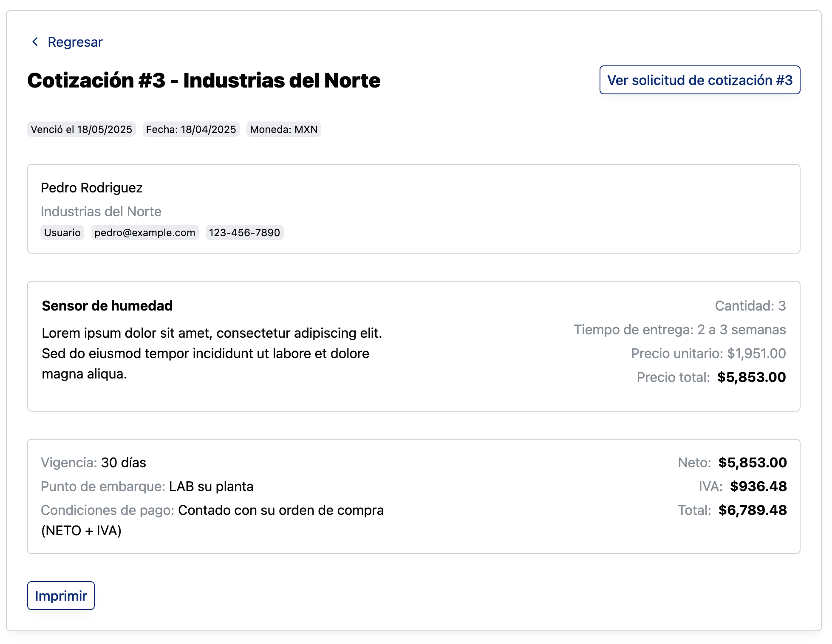
Task: Select the Usuario role tag
Action: tap(62, 232)
